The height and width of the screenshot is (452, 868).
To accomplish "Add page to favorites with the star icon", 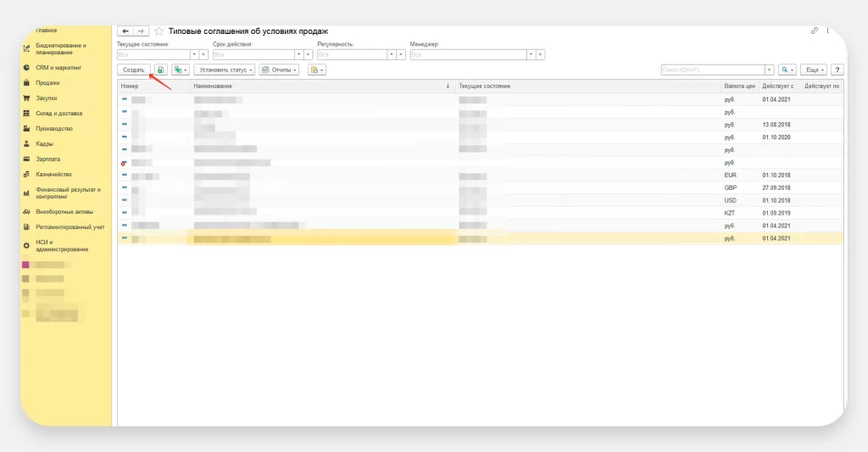I will tap(159, 31).
